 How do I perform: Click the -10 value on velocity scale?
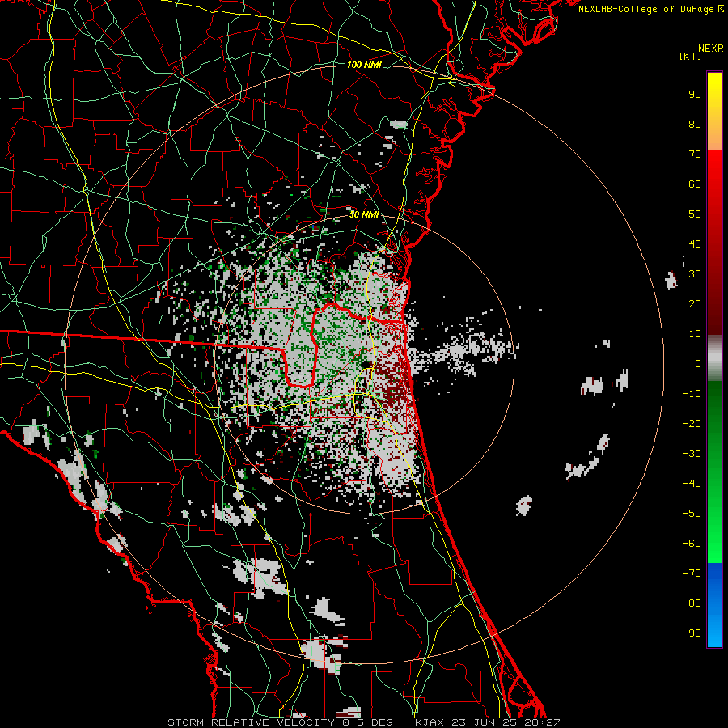[x=692, y=394]
